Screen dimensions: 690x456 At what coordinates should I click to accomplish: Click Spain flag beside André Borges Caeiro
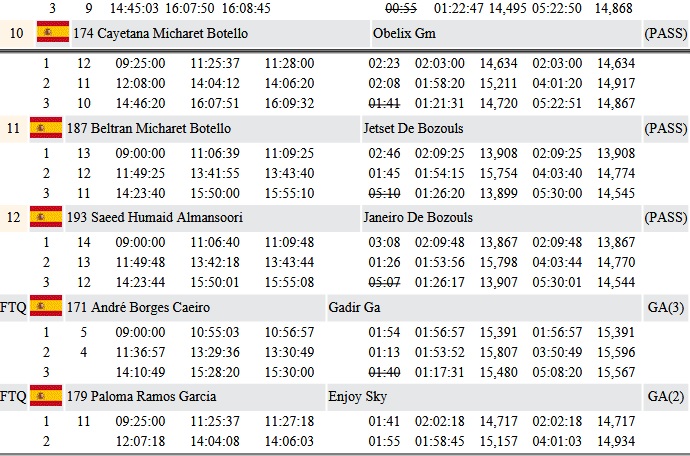point(46,306)
